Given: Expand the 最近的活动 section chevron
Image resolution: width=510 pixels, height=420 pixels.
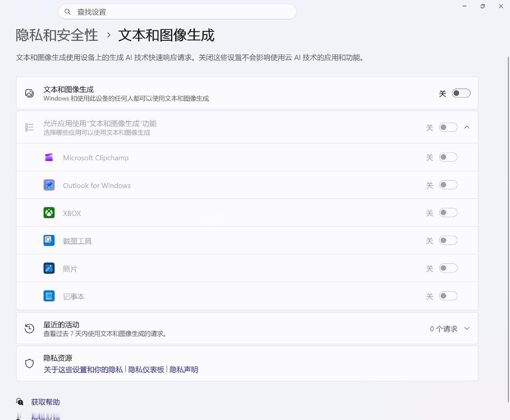Looking at the screenshot, I should (x=467, y=329).
